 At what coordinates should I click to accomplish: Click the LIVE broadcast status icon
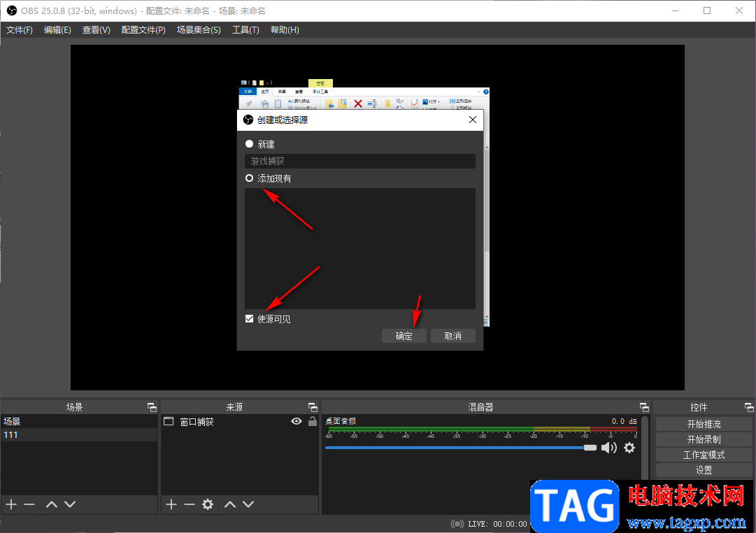457,524
